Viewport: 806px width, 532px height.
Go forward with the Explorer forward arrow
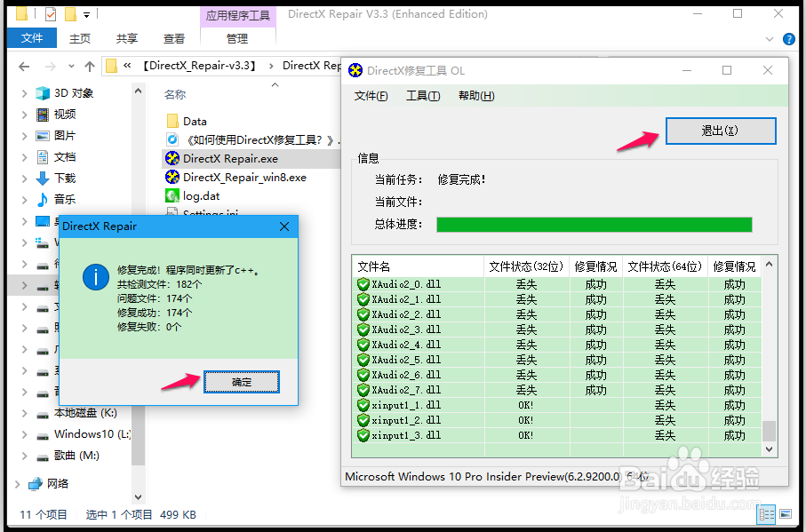coord(50,67)
